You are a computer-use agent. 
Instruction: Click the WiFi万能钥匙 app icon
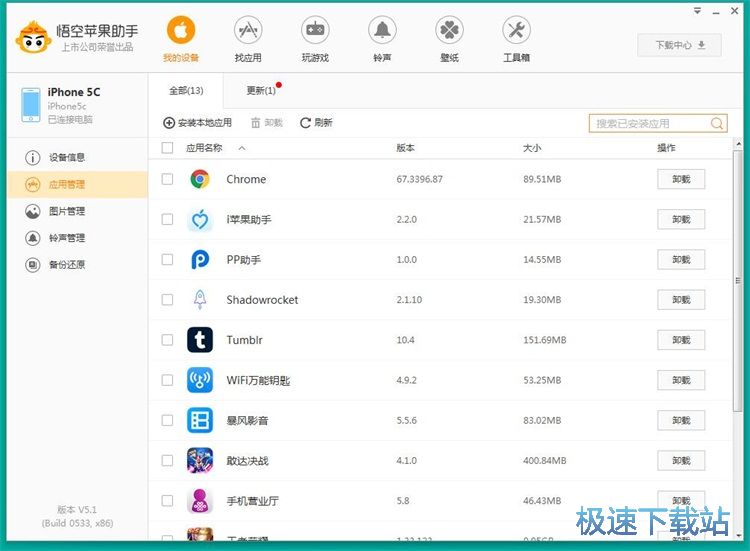tap(200, 380)
